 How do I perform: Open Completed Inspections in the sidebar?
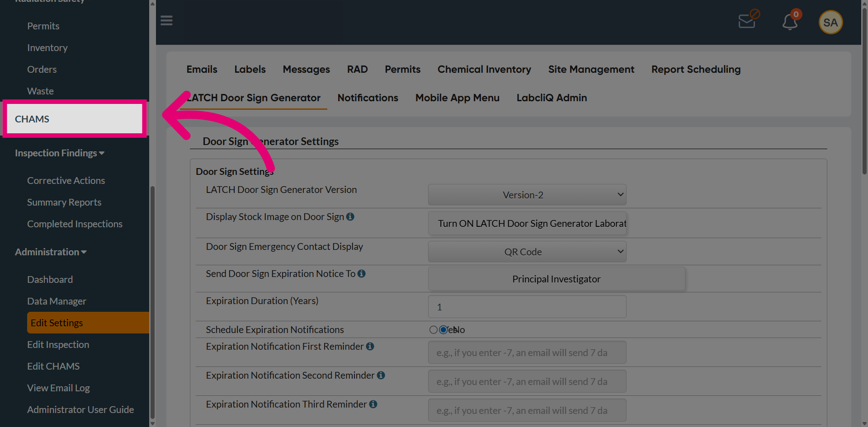coord(75,224)
